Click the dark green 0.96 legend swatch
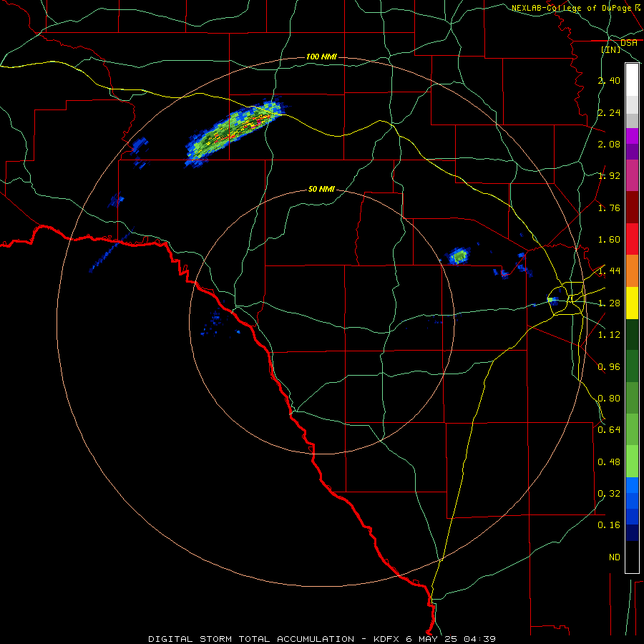Screen dimensions: 644x644 [632, 366]
